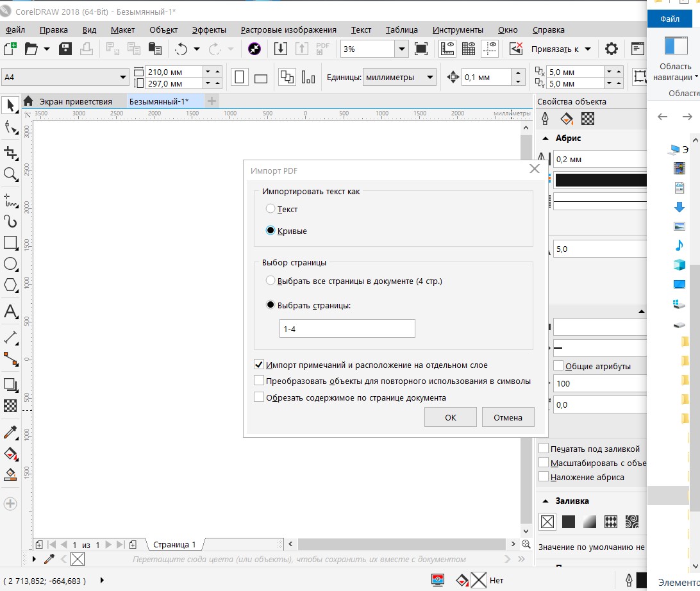Click the page range input field
700x591 pixels.
coord(347,329)
